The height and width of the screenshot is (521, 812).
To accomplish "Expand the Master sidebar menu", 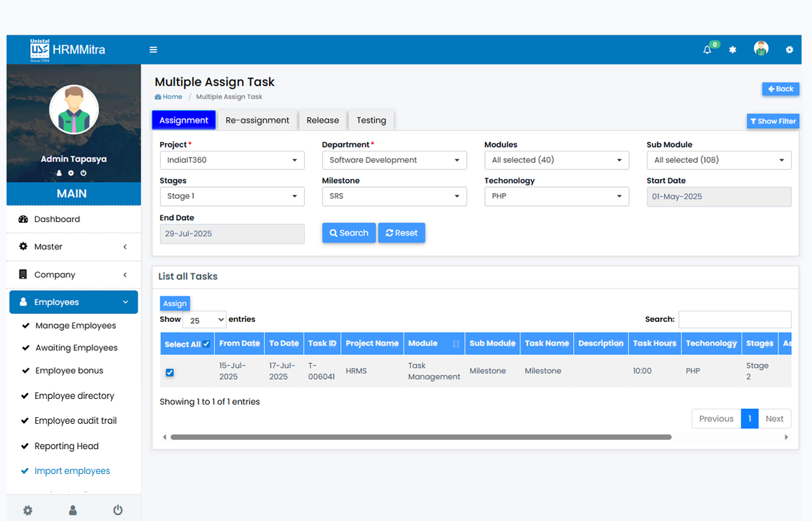I will [73, 247].
